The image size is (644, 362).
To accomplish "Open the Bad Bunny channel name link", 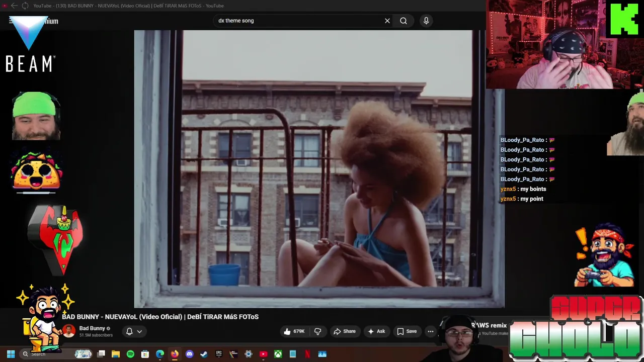I will 92,328.
